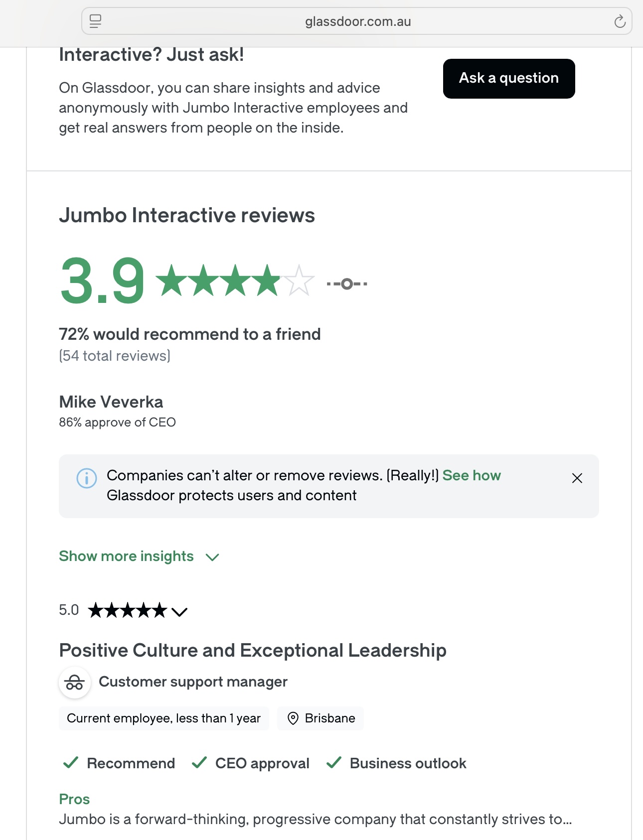Click the chevron beside Show more insights

click(x=212, y=557)
